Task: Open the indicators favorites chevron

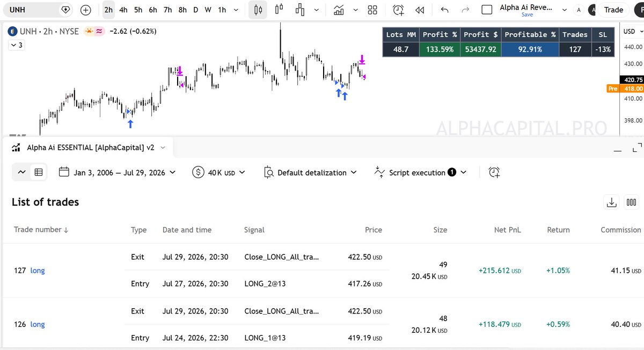Action: pyautogui.click(x=355, y=10)
